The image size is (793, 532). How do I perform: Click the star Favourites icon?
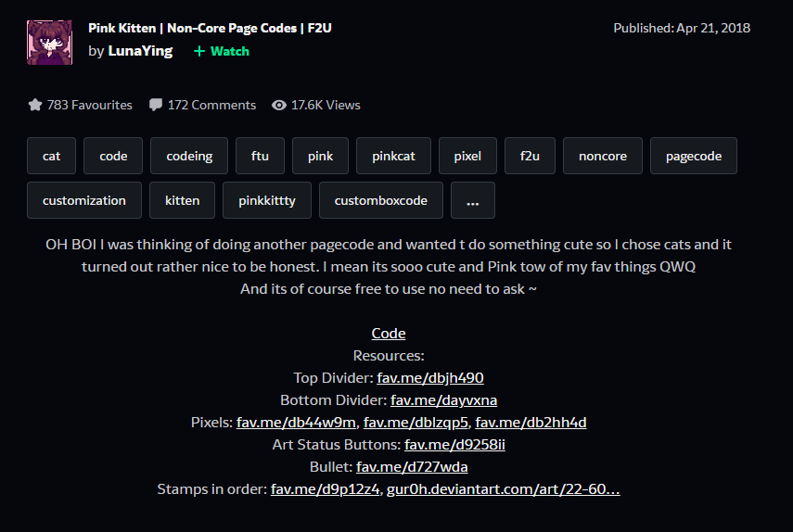(35, 105)
